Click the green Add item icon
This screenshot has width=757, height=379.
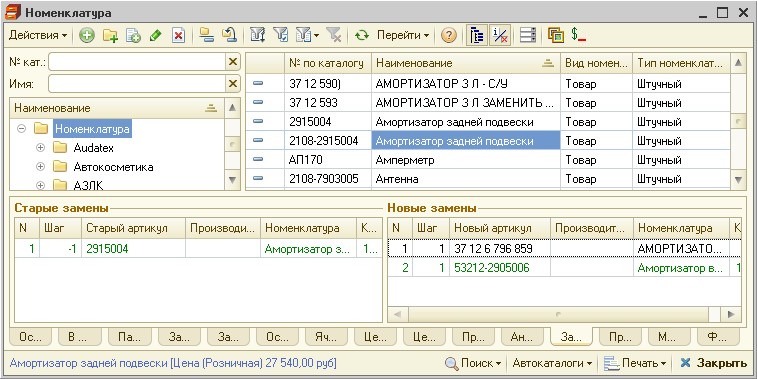87,35
